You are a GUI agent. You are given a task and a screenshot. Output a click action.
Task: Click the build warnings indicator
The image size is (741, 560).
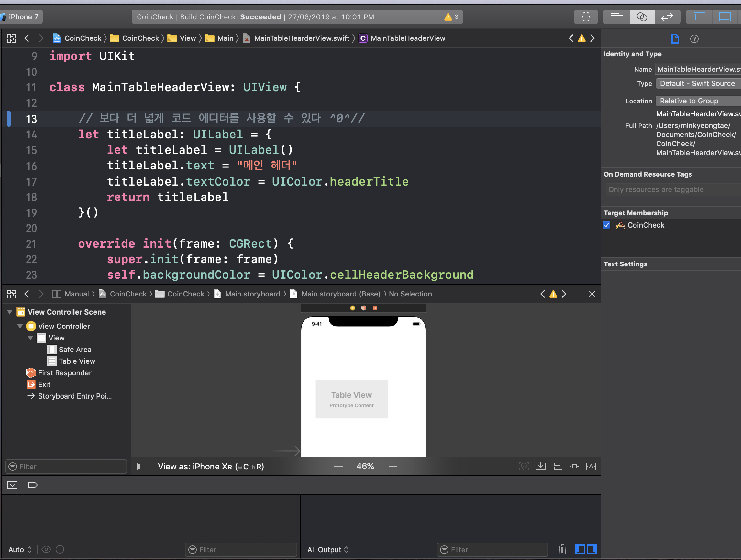click(451, 17)
